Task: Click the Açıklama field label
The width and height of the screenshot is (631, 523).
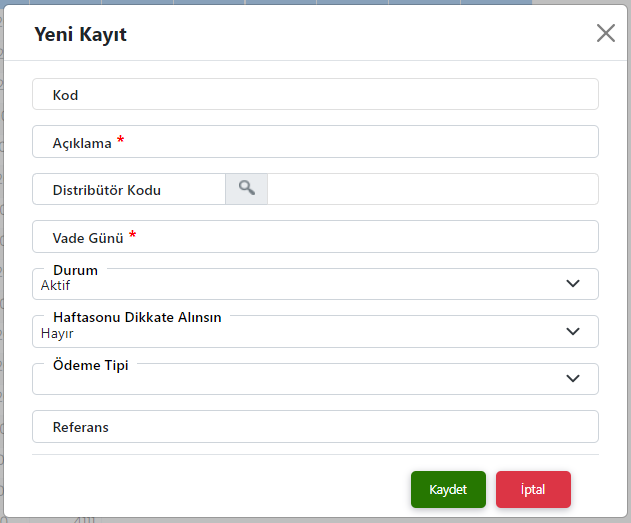Action: 82,143
